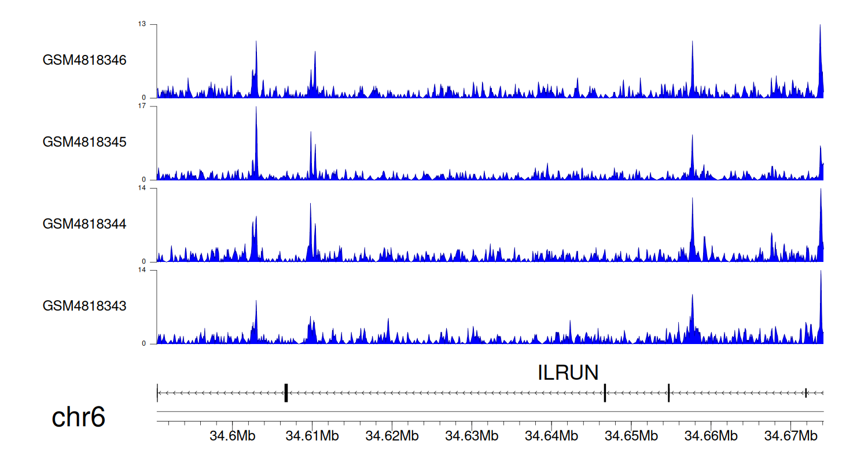The height and width of the screenshot is (451, 868).
Task: Click the 34.63Mb axis label
Action: [x=472, y=435]
